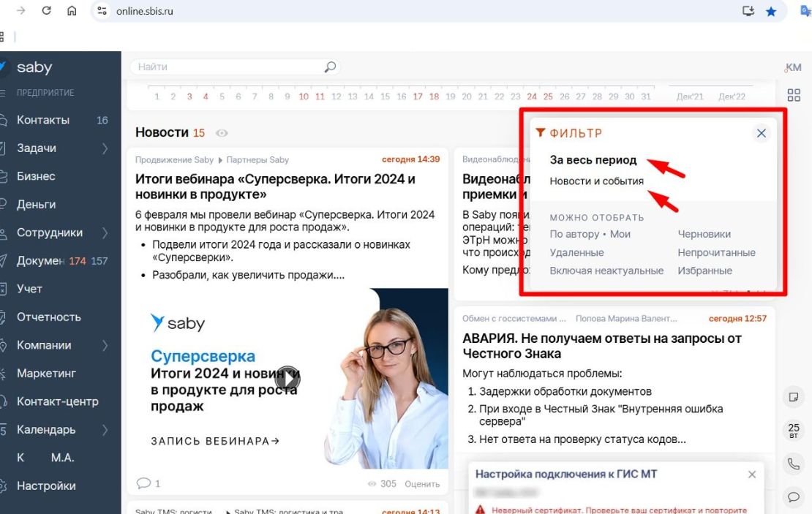This screenshot has width=812, height=514.
Task: Open the notes sticker icon
Action: pos(793,397)
